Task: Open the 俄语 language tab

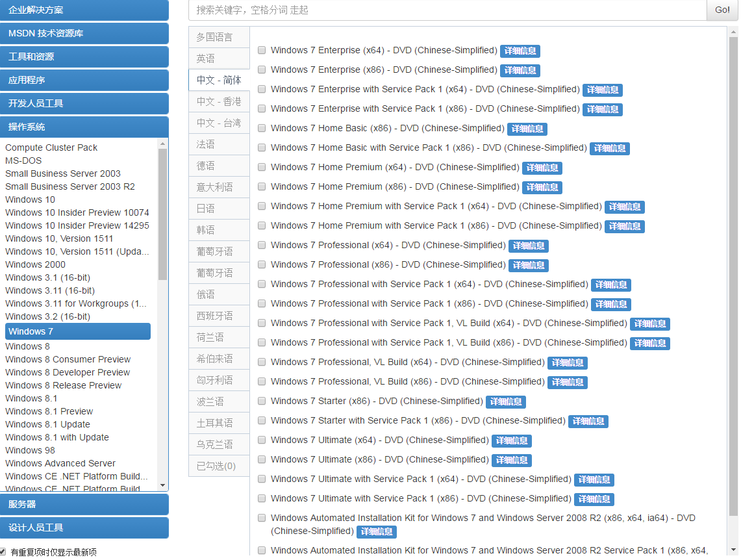Action: coord(219,294)
